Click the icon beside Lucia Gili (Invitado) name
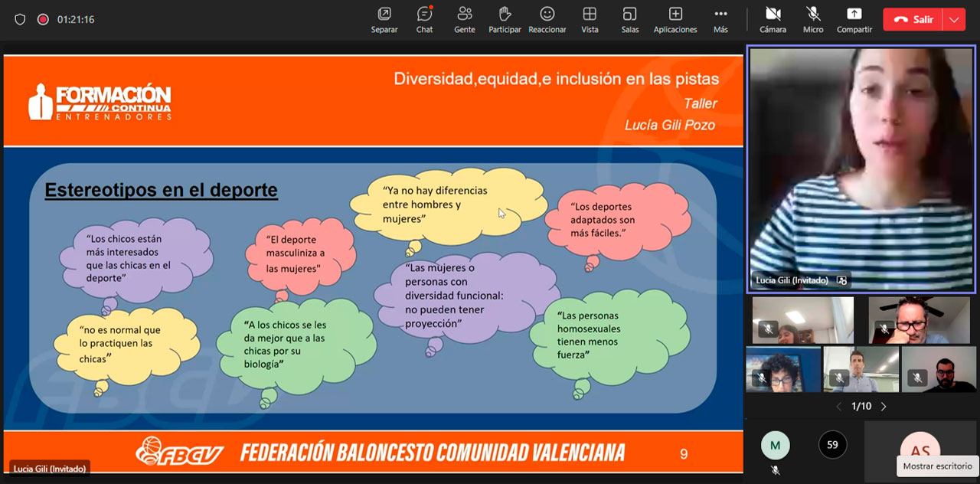The width and height of the screenshot is (980, 484). 841,280
